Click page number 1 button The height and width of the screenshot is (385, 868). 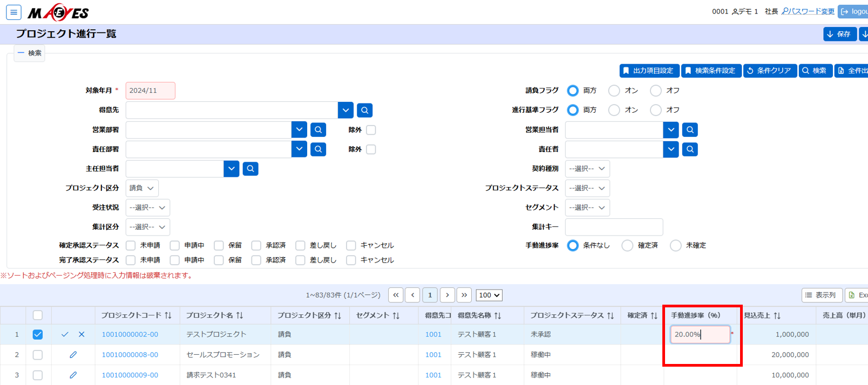430,295
